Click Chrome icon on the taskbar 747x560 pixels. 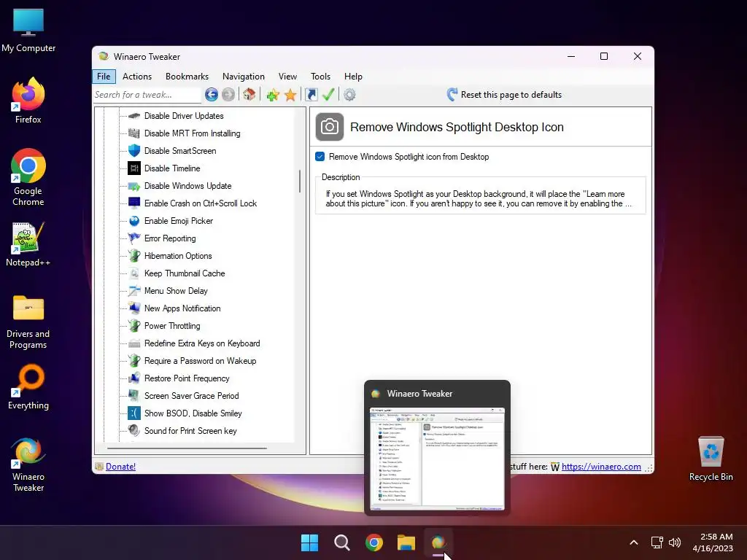374,542
